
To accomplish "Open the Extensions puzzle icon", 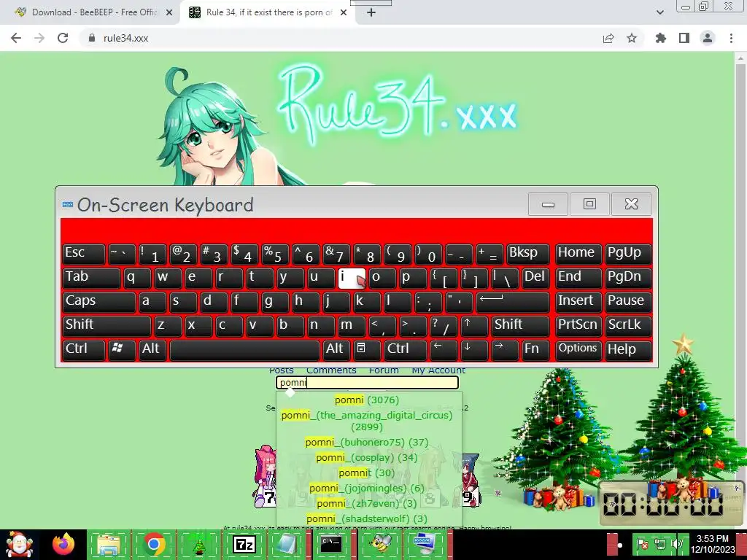I will click(x=661, y=38).
